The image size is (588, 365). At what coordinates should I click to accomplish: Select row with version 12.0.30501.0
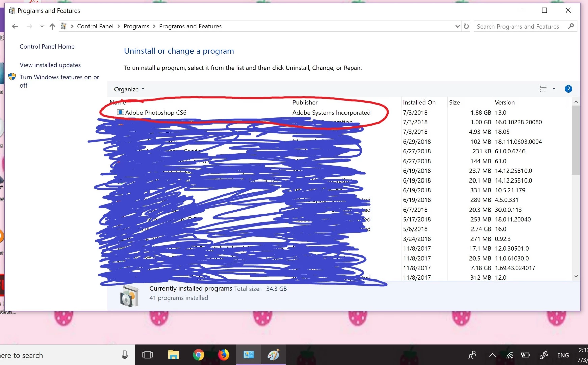coord(338,249)
